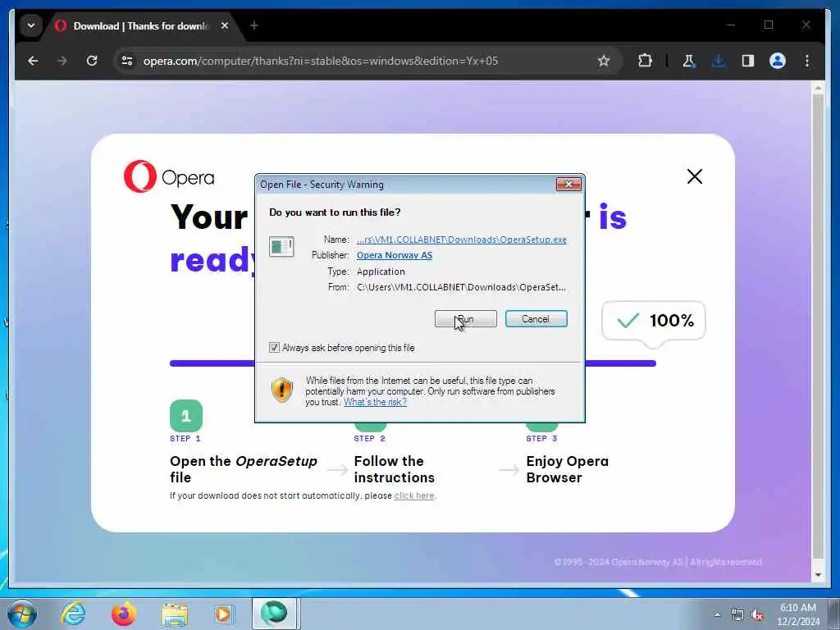
Task: Open Chrome profile avatar
Action: (x=778, y=61)
